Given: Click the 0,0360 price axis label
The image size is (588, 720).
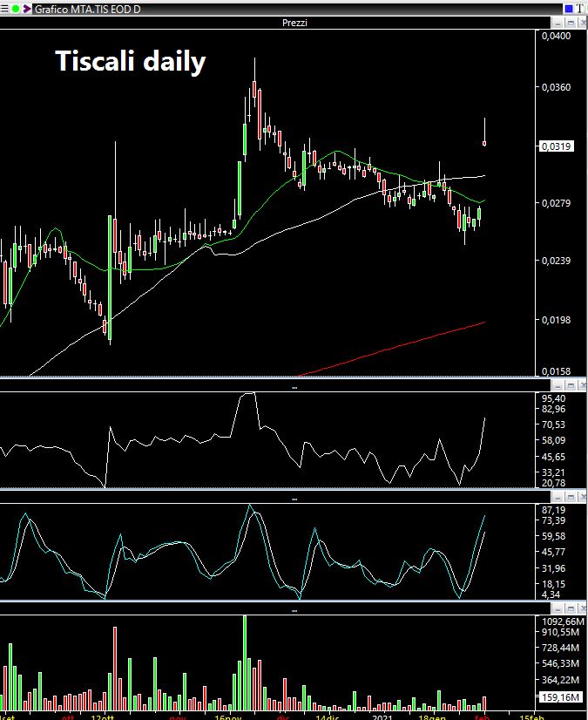Looking at the screenshot, I should [557, 87].
